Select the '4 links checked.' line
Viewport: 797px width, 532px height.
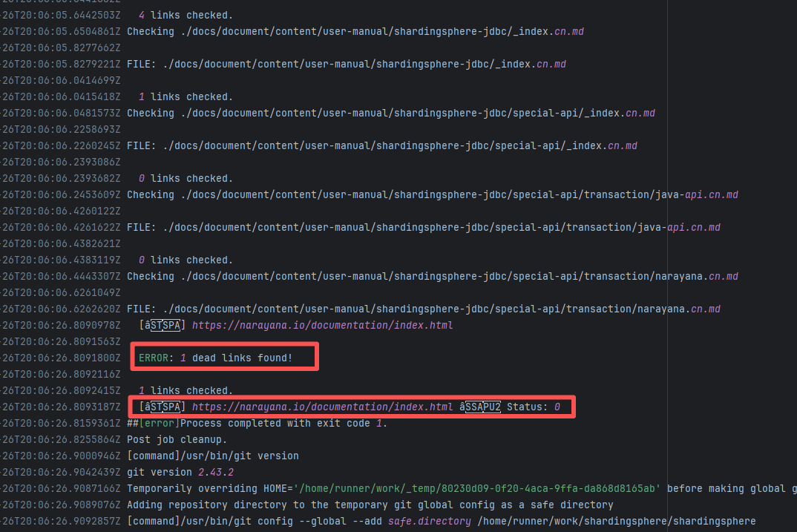click(186, 15)
